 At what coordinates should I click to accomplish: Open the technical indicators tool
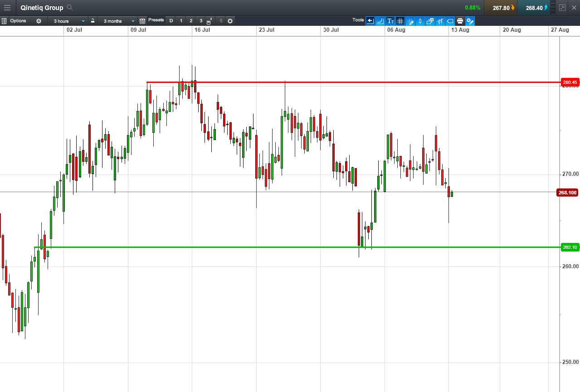pos(440,21)
